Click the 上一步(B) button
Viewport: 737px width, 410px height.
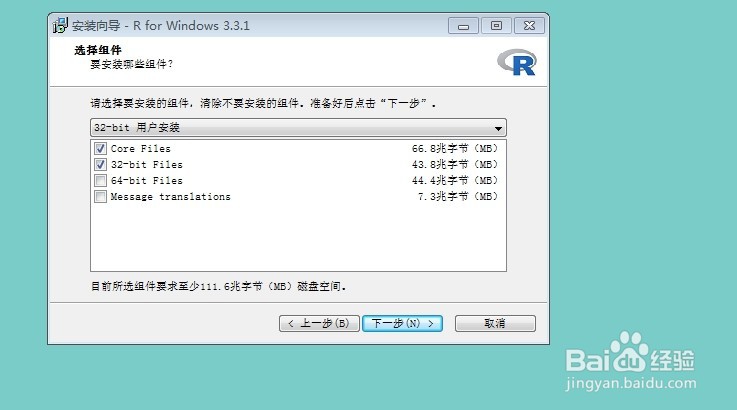(319, 323)
